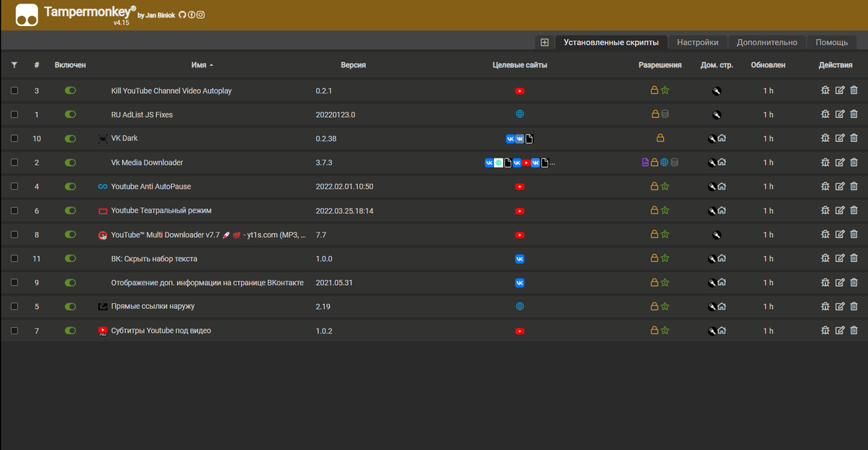Tick checkbox for Kill YouTube Channel Video Autoplay
This screenshot has height=450, width=868.
pyautogui.click(x=14, y=90)
